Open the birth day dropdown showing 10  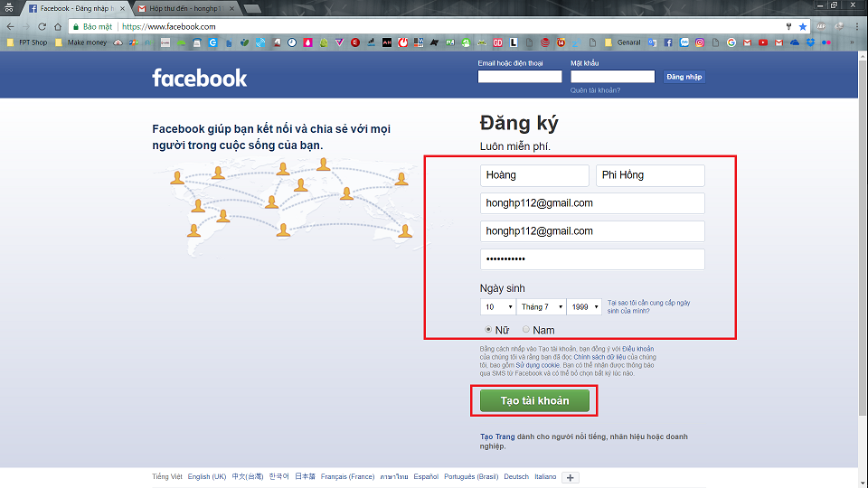[497, 306]
